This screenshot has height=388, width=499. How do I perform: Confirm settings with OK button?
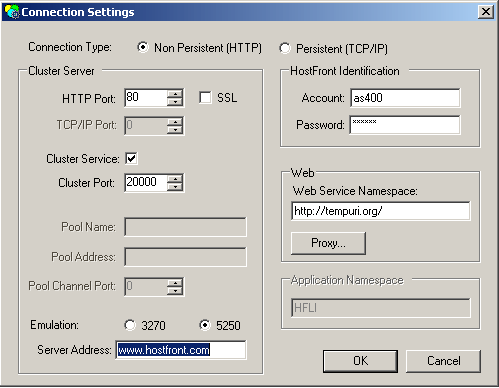pos(360,361)
